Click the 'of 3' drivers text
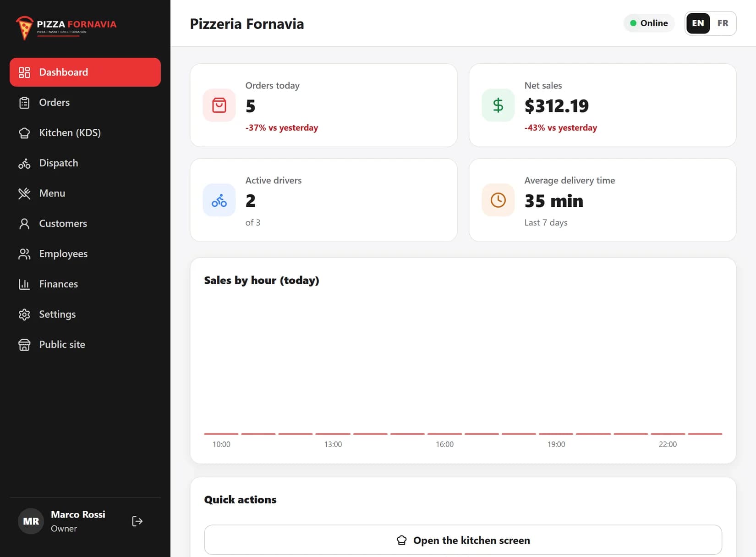This screenshot has height=557, width=756. tap(253, 223)
